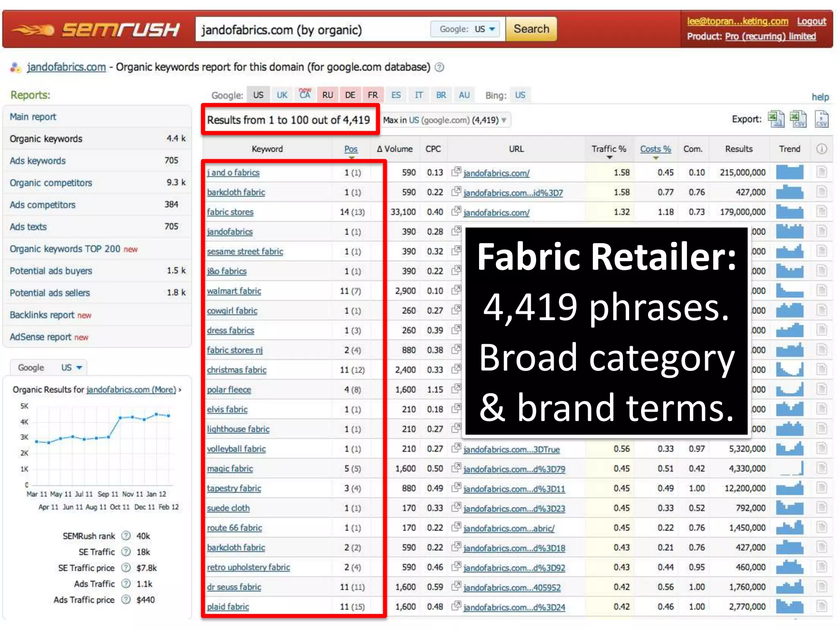Click the domain search input field

(x=313, y=30)
